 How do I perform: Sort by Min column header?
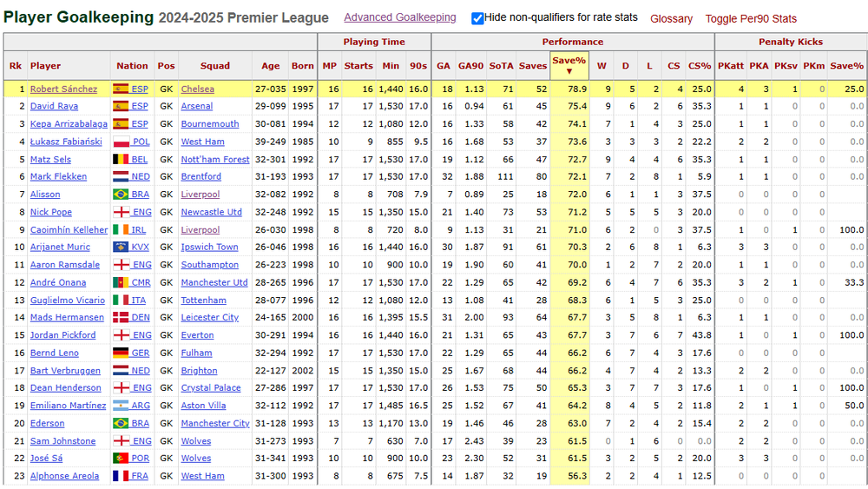391,65
